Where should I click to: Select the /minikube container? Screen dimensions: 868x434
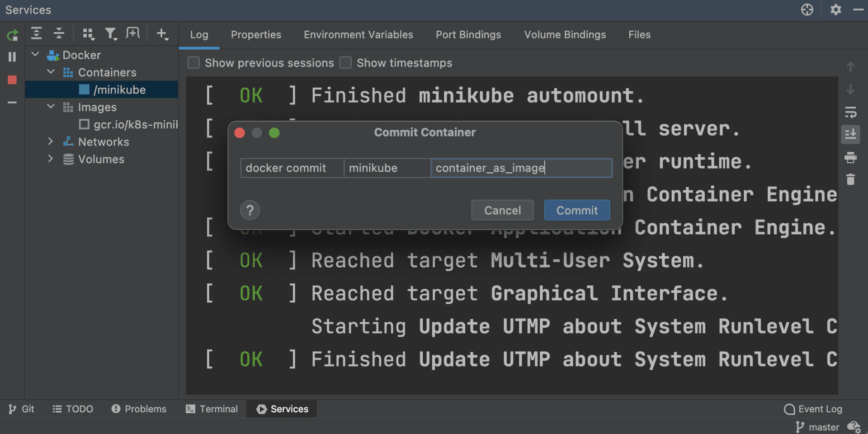(102, 90)
